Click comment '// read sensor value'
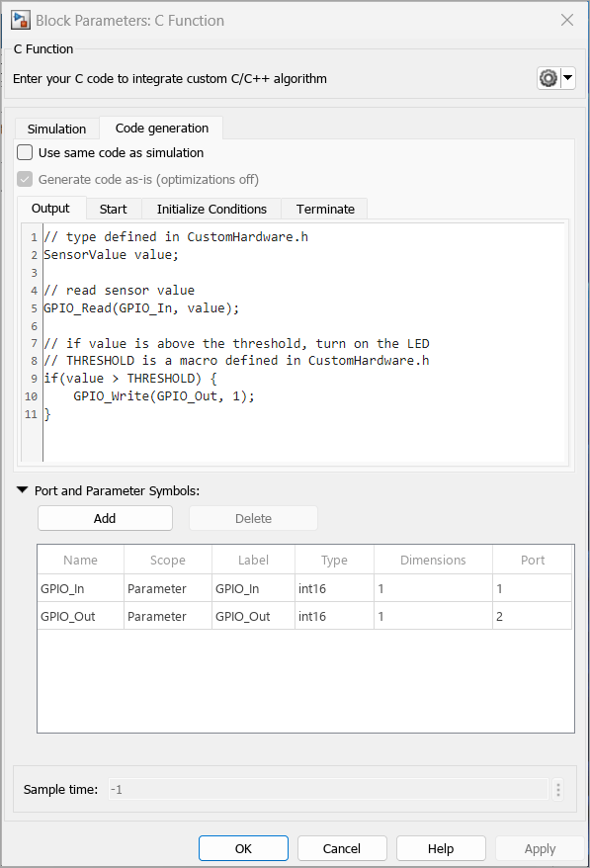The height and width of the screenshot is (868, 590). click(x=119, y=290)
